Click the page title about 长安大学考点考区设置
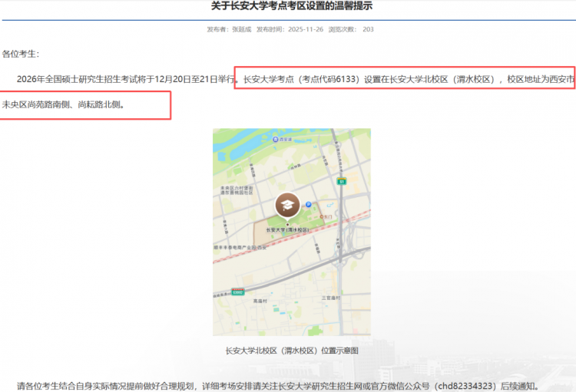 291,5
